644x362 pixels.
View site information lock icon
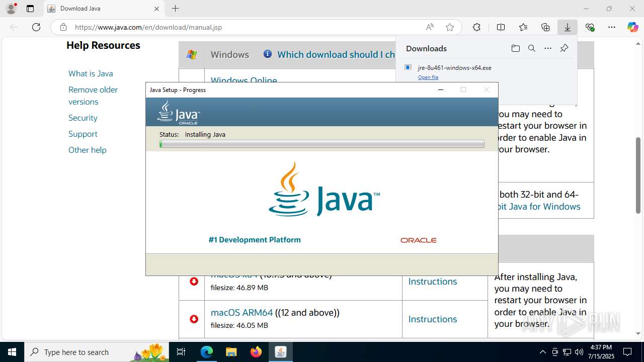[x=63, y=27]
